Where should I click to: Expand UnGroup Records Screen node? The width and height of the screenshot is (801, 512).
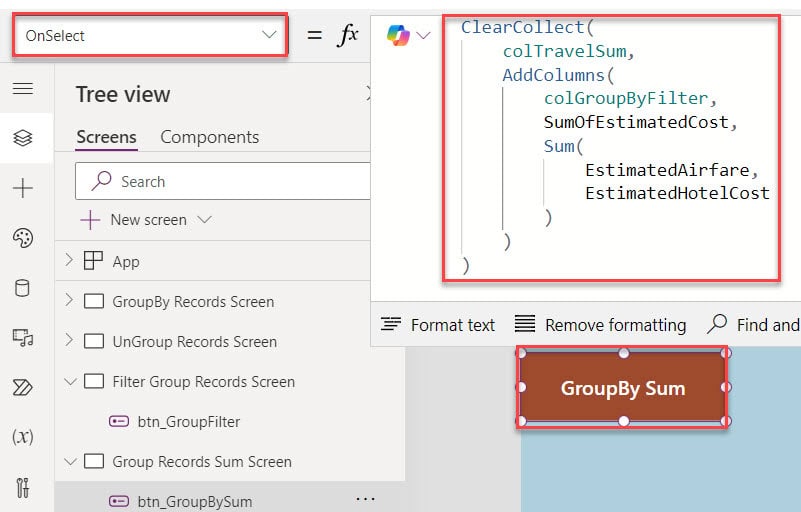point(69,340)
